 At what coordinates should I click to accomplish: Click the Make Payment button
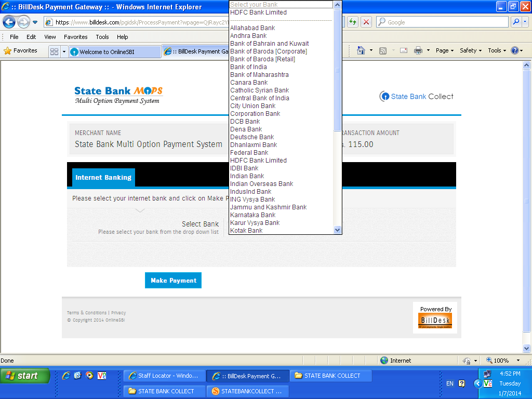point(173,280)
